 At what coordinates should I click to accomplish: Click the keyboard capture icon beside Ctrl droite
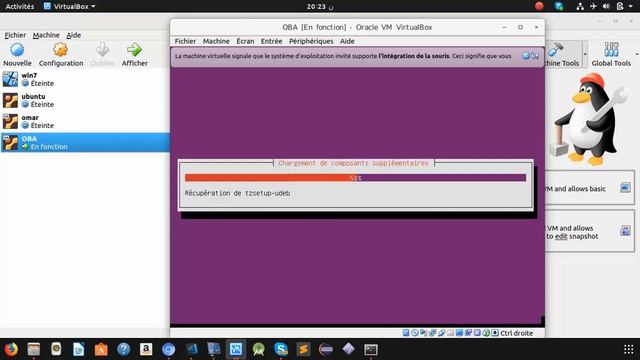(x=495, y=333)
